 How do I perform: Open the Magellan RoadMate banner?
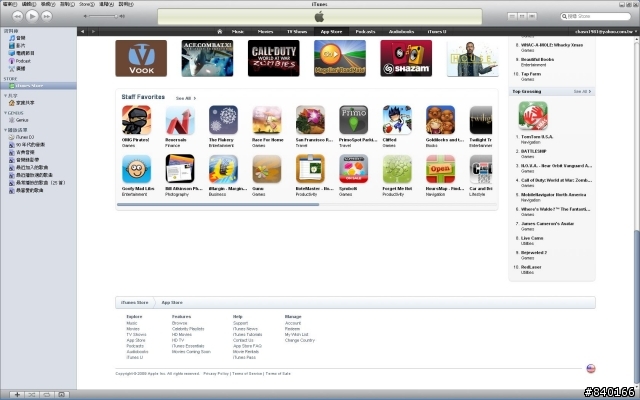(340, 58)
